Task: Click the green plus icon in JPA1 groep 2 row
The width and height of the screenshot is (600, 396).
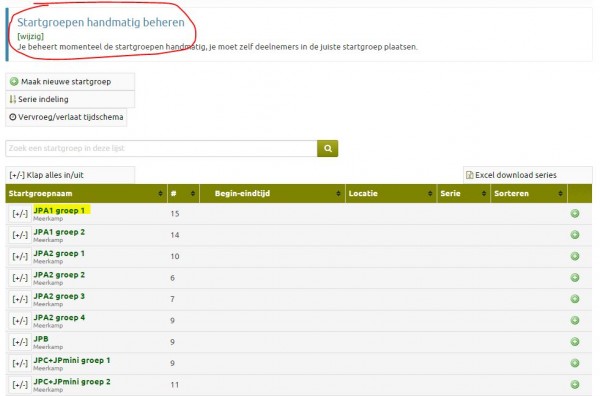Action: [575, 235]
